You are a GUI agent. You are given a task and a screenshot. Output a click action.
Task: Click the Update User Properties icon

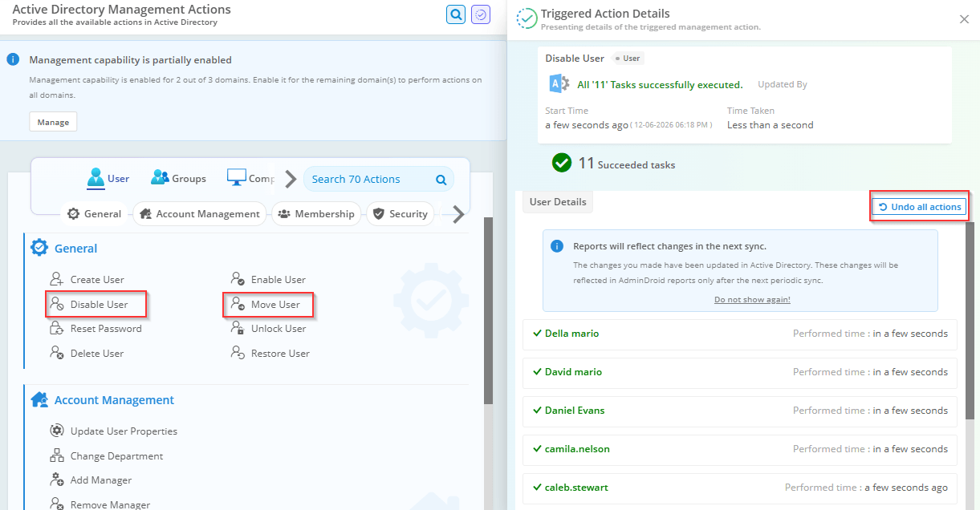[56, 431]
